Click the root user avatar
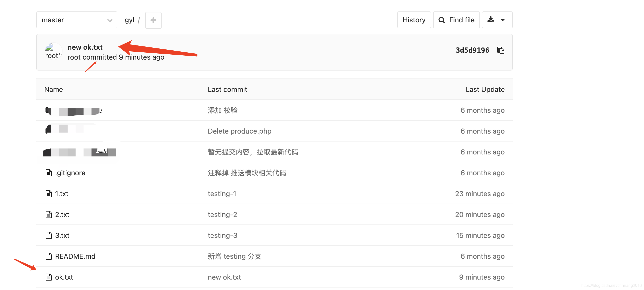Image resolution: width=644 pixels, height=290 pixels. point(53,51)
